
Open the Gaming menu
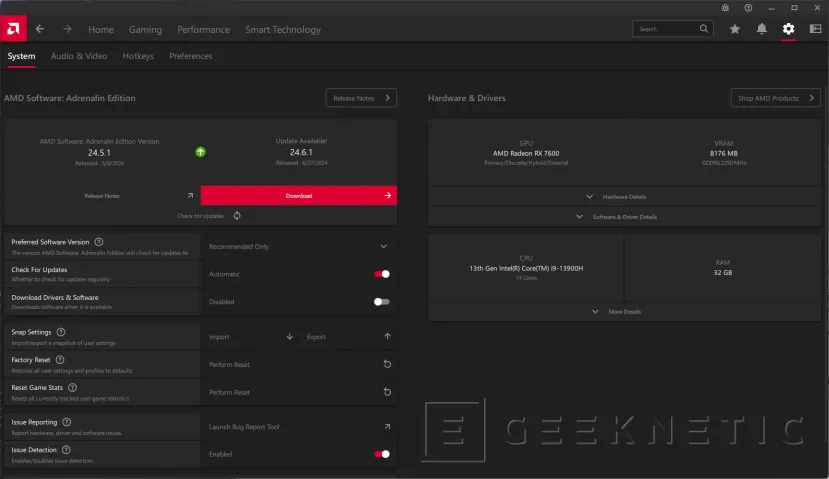(145, 30)
